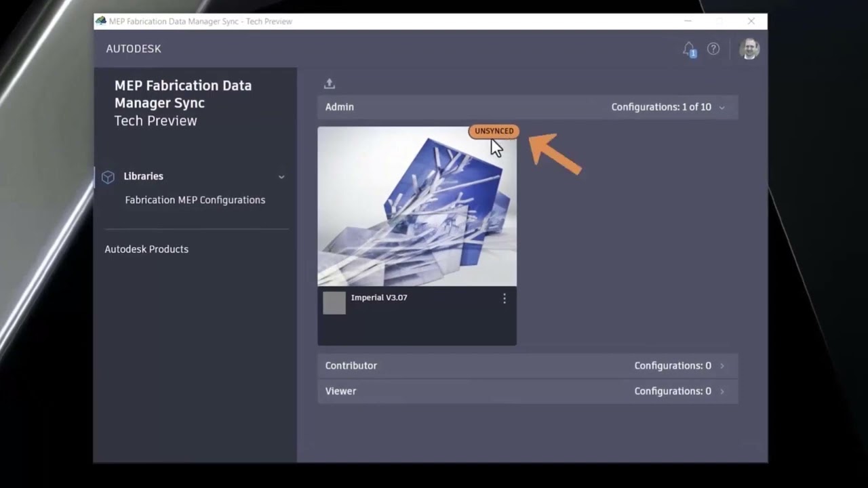Collapse the Admin configurations chevron
The image size is (868, 488).
click(722, 107)
